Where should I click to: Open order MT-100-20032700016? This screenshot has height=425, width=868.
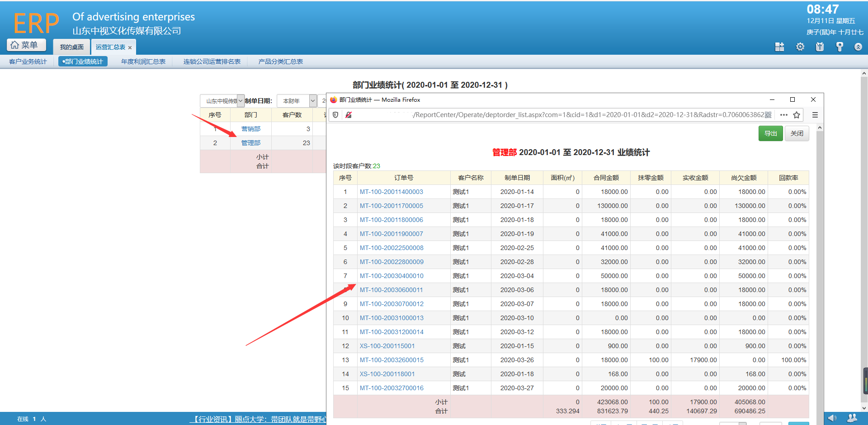(392, 388)
